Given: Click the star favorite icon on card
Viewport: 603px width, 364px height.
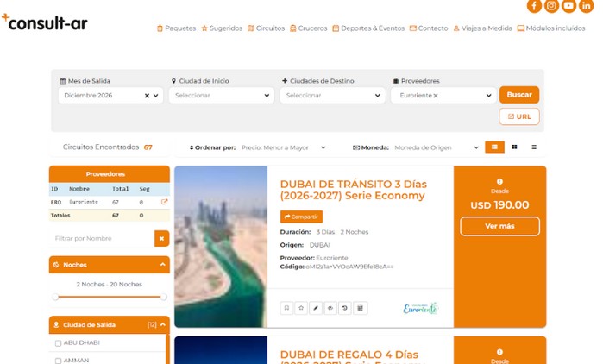Looking at the screenshot, I should [301, 308].
